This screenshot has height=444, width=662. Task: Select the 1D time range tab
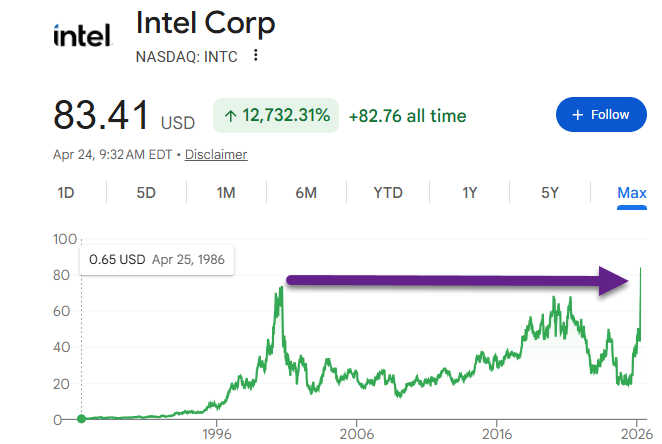[66, 193]
